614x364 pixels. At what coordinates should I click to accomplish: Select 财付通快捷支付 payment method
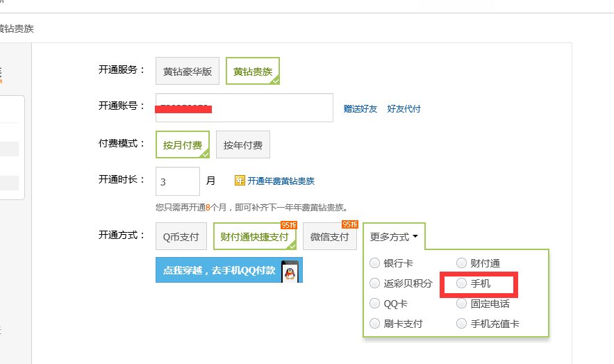[x=254, y=236]
